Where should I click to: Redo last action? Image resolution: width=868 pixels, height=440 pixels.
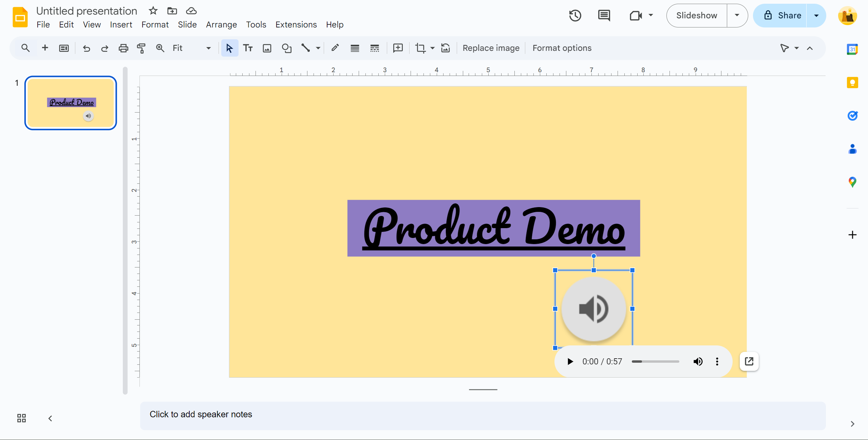[105, 48]
